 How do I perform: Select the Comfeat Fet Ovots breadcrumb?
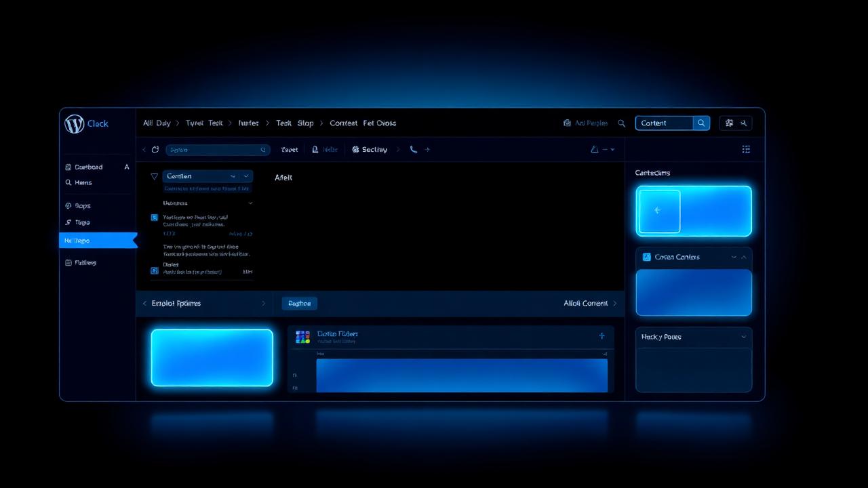363,123
